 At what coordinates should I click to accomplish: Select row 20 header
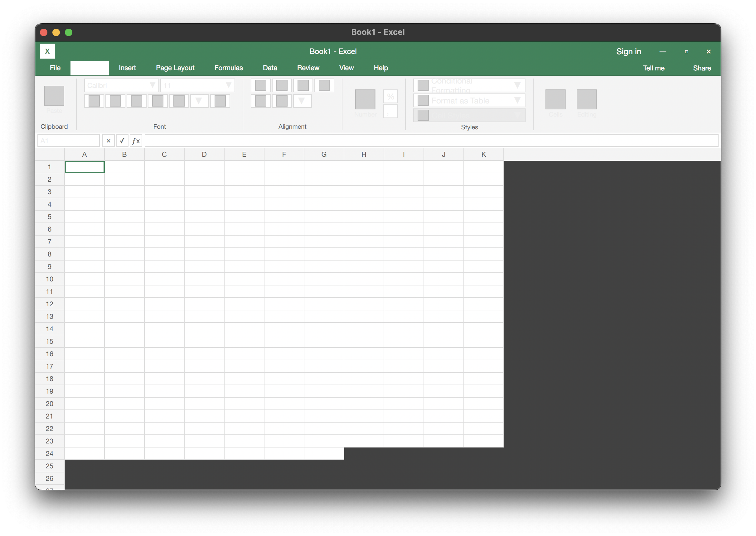(x=50, y=404)
